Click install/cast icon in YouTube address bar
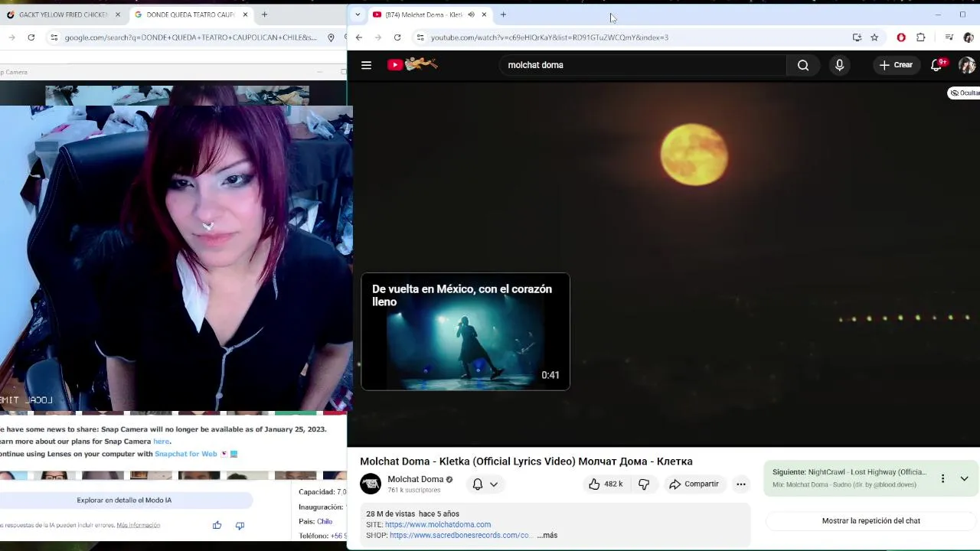This screenshot has height=551, width=980. pos(857,37)
